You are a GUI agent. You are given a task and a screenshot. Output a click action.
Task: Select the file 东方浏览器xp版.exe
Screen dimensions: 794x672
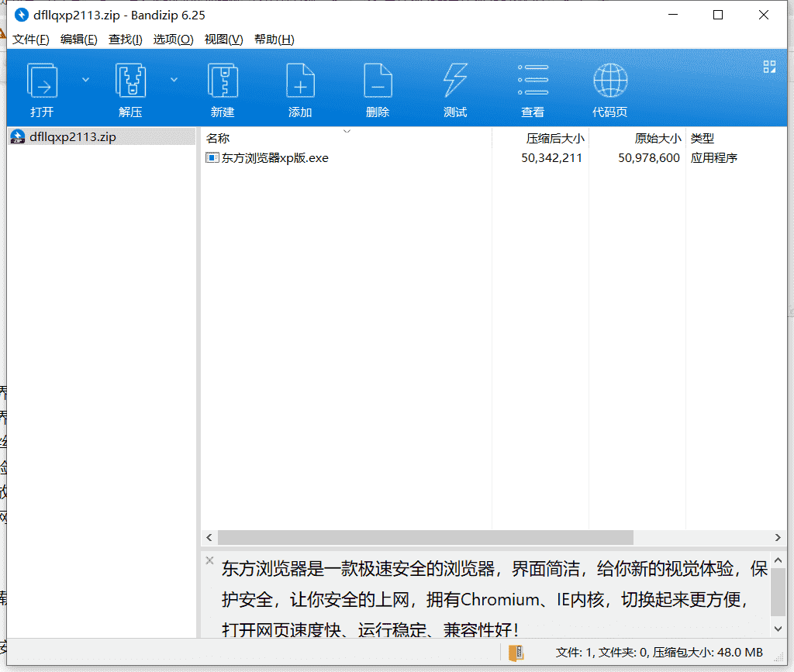click(274, 158)
